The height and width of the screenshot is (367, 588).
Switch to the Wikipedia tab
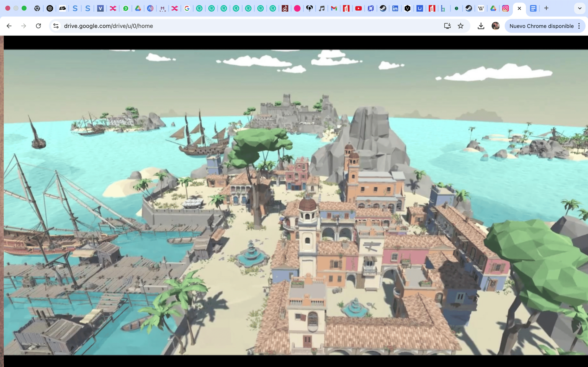coord(481,8)
